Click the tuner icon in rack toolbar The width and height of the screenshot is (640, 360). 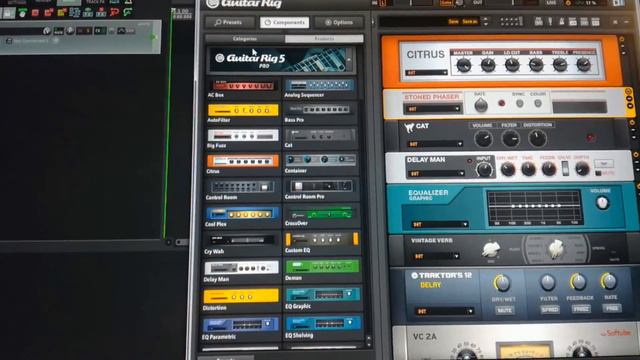[x=550, y=22]
